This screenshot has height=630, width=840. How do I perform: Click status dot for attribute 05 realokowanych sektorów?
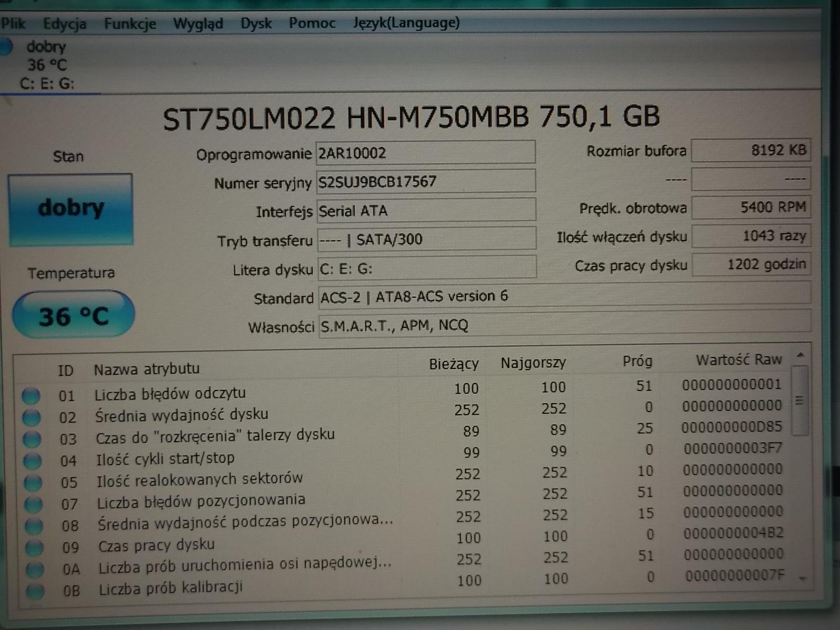pyautogui.click(x=33, y=482)
